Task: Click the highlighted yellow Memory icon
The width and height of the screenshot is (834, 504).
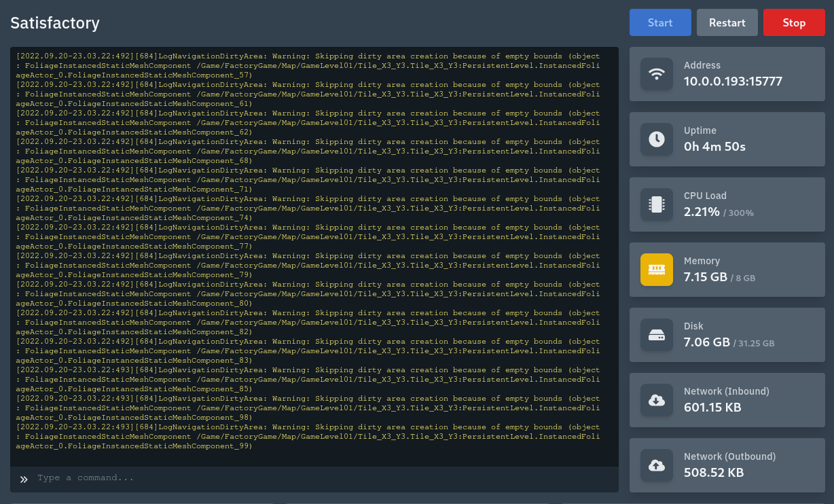Action: (656, 270)
